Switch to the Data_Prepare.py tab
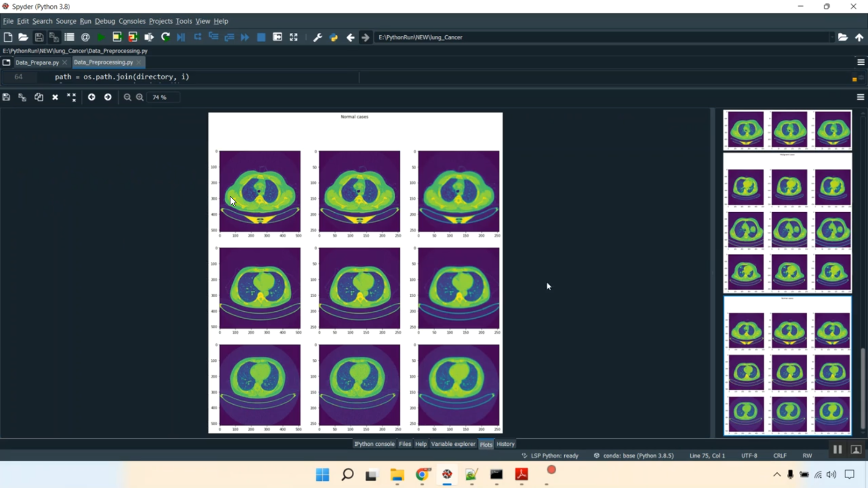 37,62
